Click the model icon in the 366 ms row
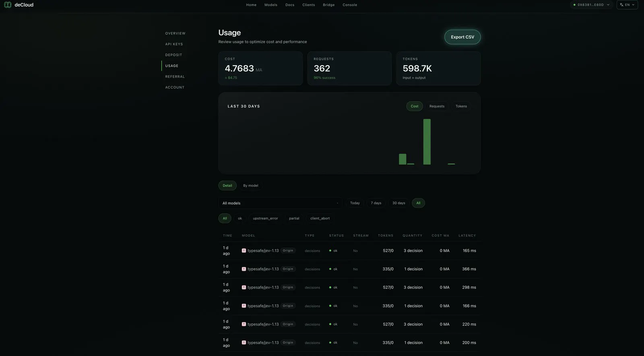 tap(244, 269)
